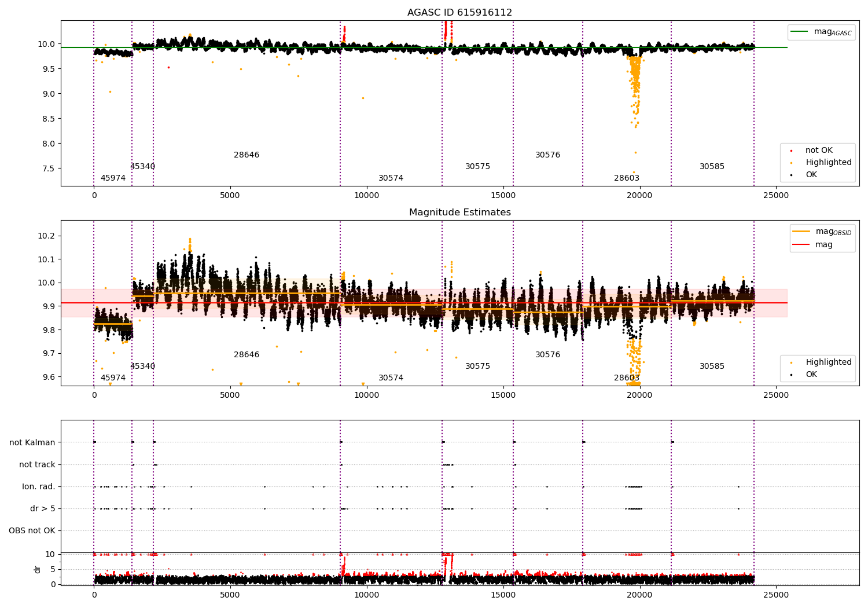Click y-tick '9.6' on middle plot
This screenshot has height=608, width=868.
pos(48,377)
